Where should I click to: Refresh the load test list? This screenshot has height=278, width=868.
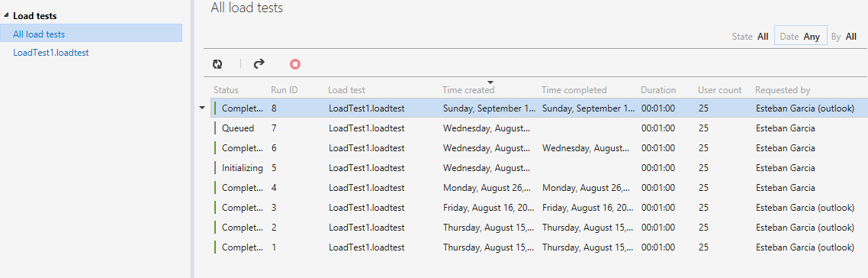coord(217,64)
